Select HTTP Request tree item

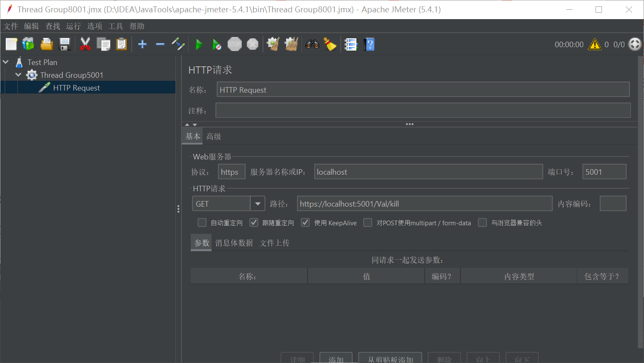[x=76, y=88]
